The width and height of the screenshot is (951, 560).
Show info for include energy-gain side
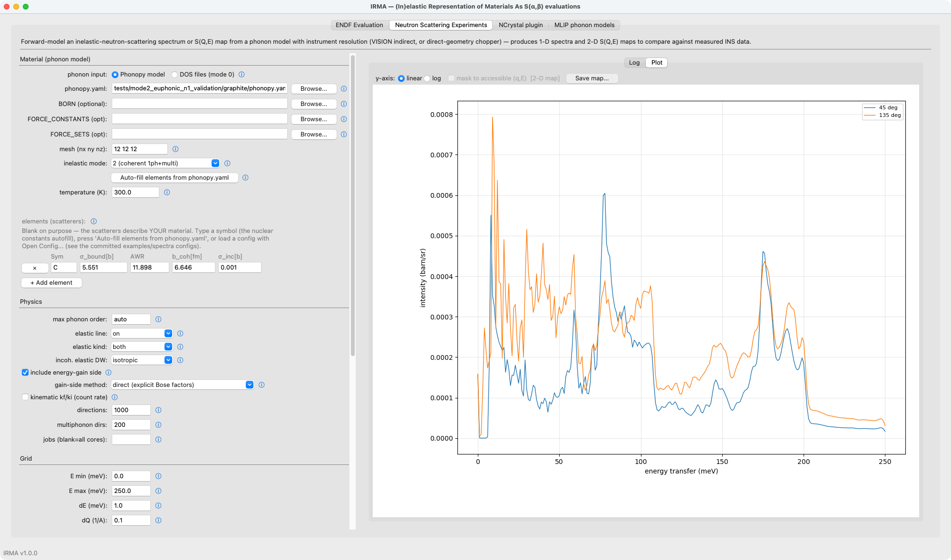point(108,373)
